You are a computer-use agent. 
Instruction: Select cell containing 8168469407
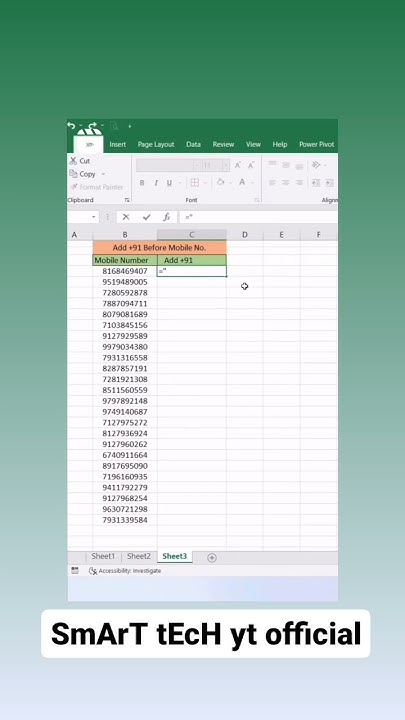(x=125, y=271)
